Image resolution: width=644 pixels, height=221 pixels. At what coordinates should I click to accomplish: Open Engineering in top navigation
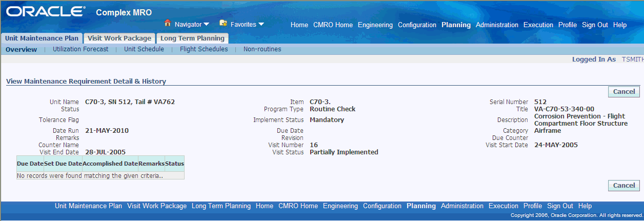click(375, 25)
